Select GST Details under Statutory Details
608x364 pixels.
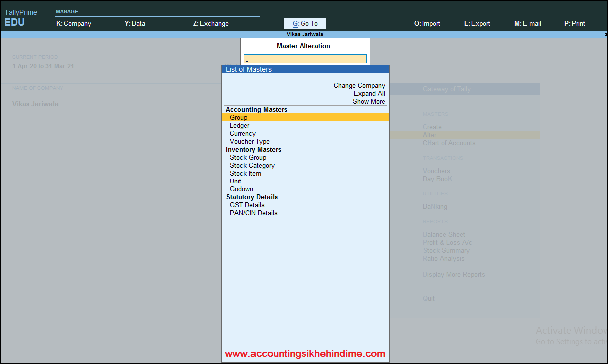pos(247,205)
